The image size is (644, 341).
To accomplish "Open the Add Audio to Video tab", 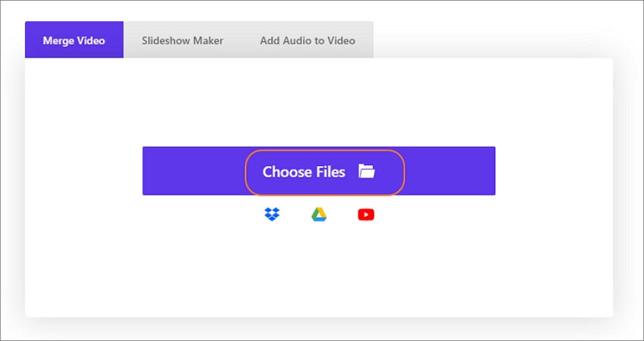I will [x=308, y=41].
